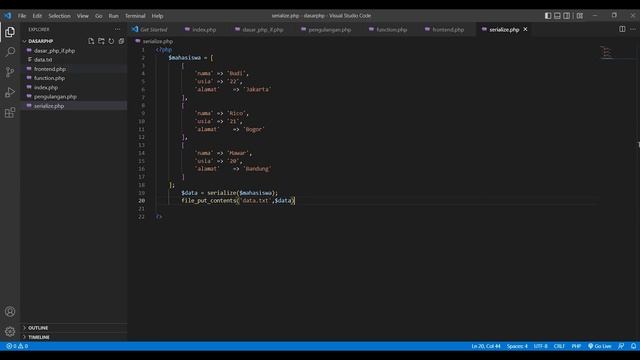Open editor more actions menu
This screenshot has width=640, height=360.
633,29
